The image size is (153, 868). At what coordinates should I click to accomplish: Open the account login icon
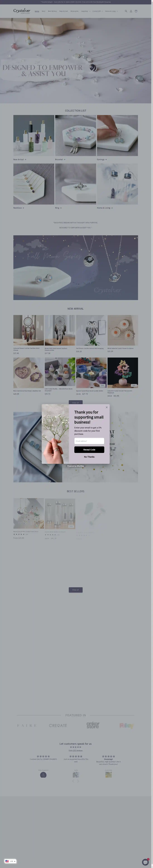131,11
